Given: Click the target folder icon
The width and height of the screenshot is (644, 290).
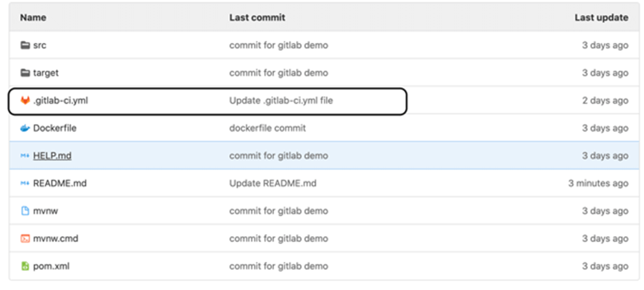Looking at the screenshot, I should point(25,73).
